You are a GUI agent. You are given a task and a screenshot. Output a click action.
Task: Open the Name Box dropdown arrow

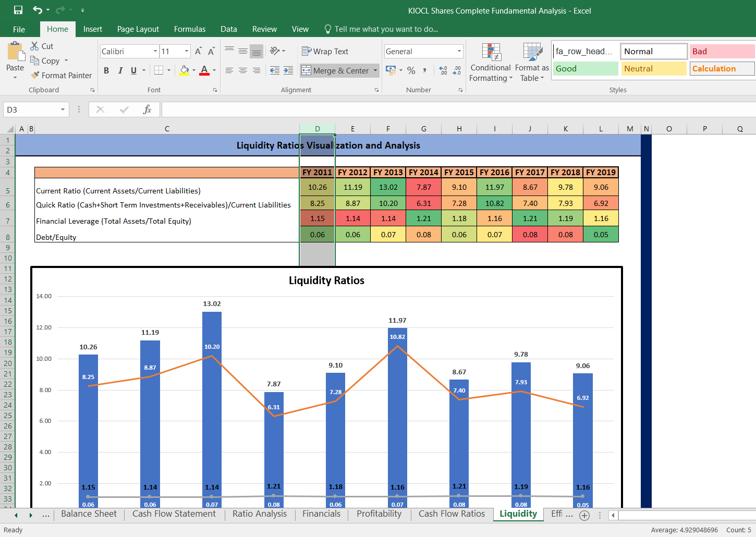tap(63, 109)
